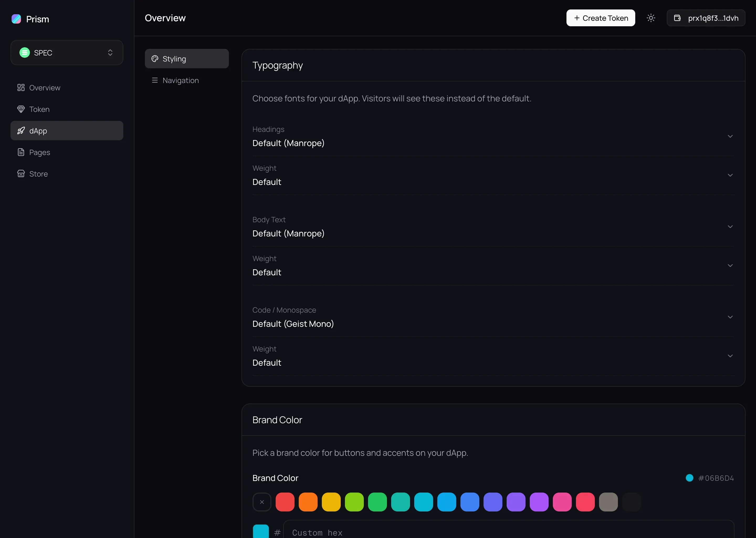
Task: Expand the Body Text font dropdown
Action: (x=493, y=227)
